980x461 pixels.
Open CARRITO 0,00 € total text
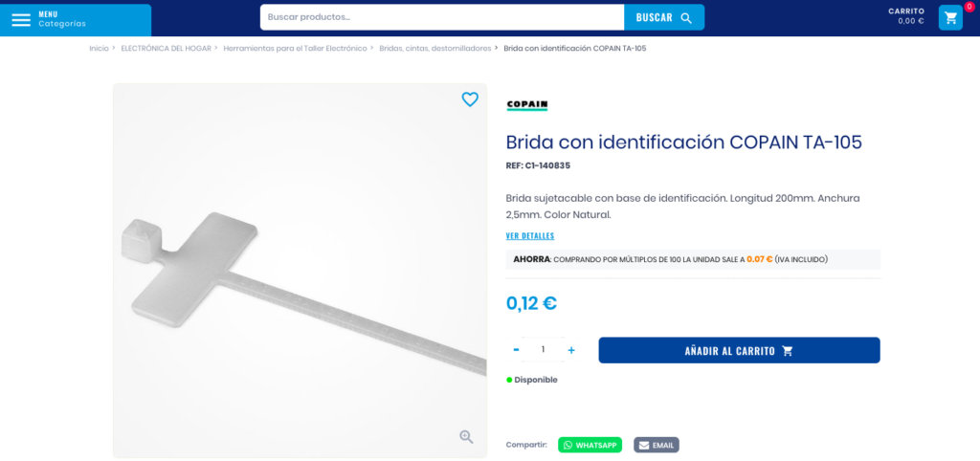[x=905, y=16]
